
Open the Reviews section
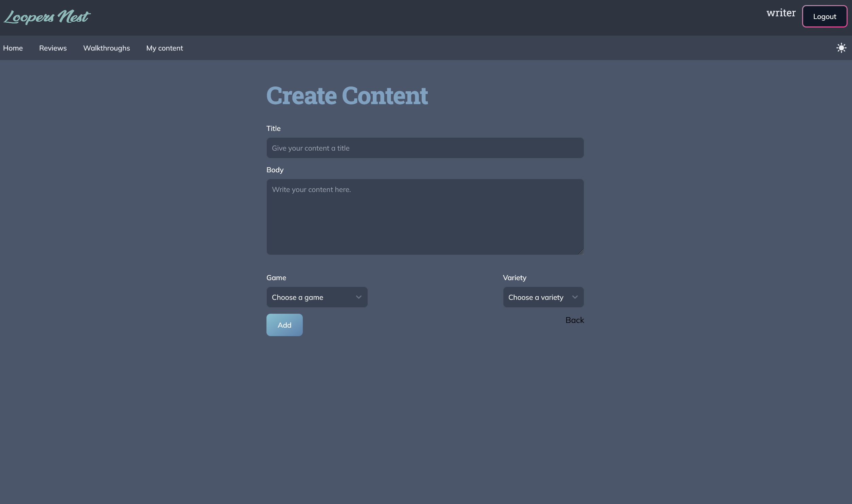(53, 48)
